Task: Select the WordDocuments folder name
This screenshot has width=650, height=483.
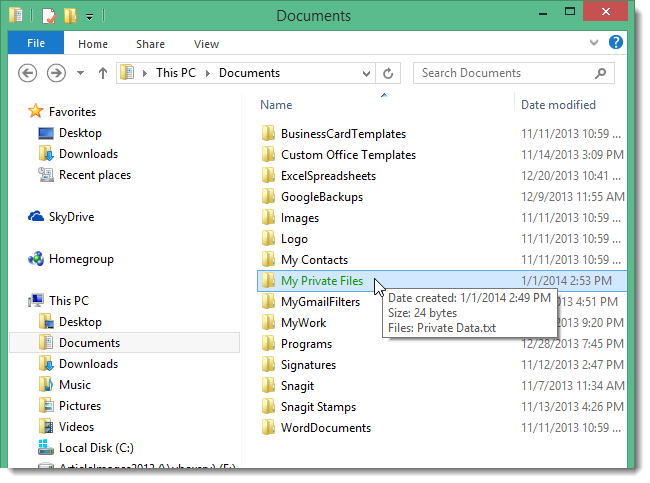Action: point(326,428)
